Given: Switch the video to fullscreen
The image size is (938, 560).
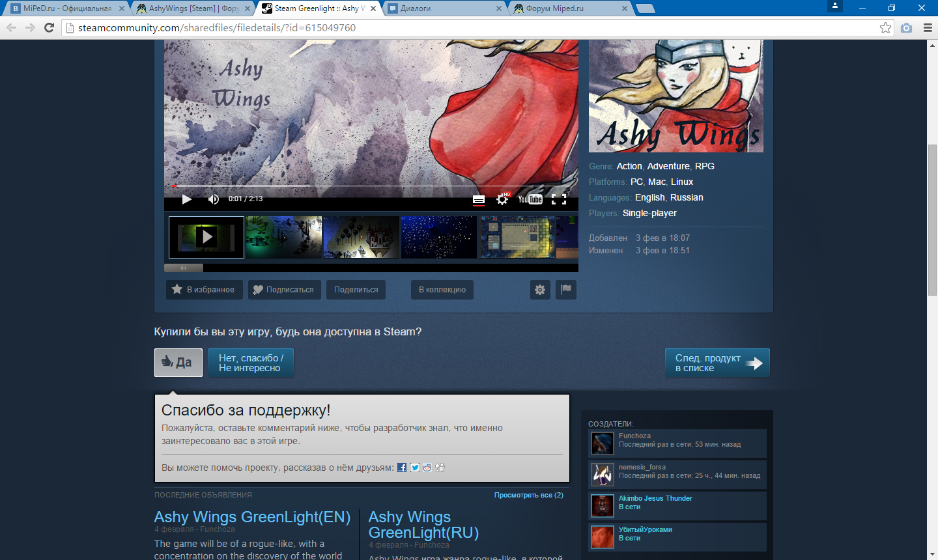Looking at the screenshot, I should click(x=559, y=199).
